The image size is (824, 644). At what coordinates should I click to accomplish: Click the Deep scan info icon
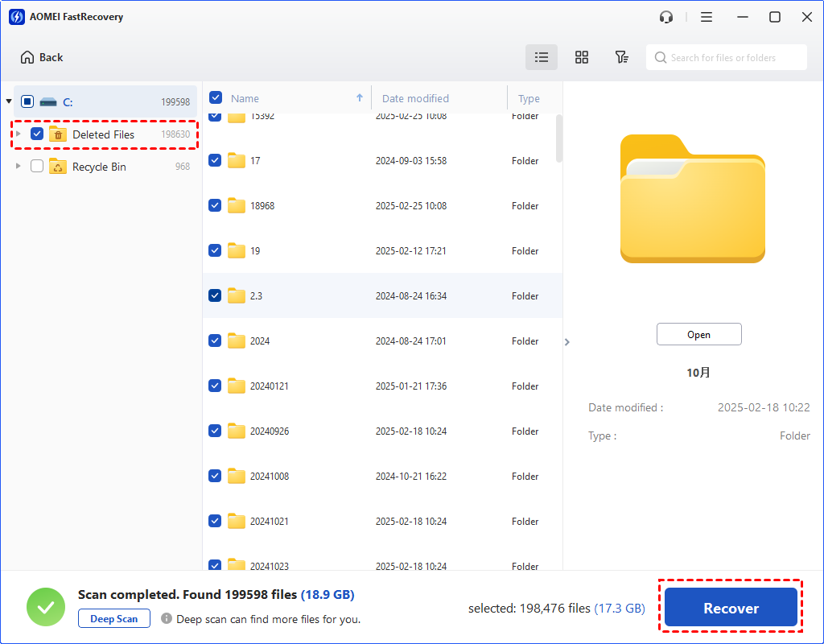167,619
